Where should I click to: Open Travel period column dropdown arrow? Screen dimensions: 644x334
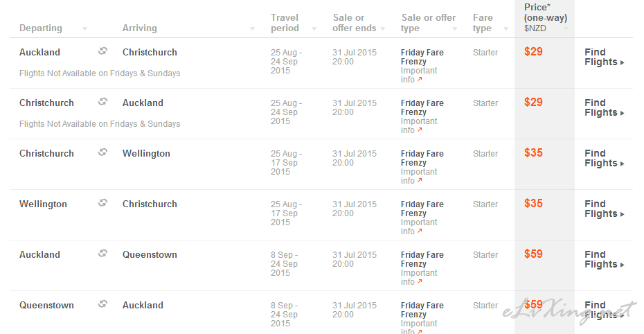(314, 29)
